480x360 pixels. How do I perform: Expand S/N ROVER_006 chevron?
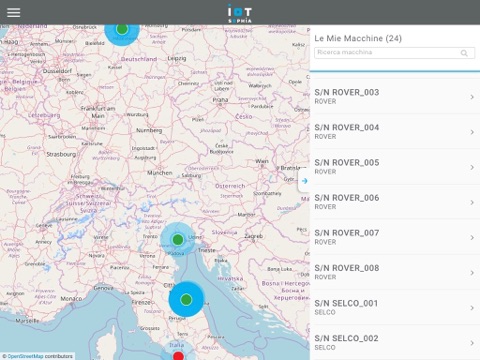472,202
